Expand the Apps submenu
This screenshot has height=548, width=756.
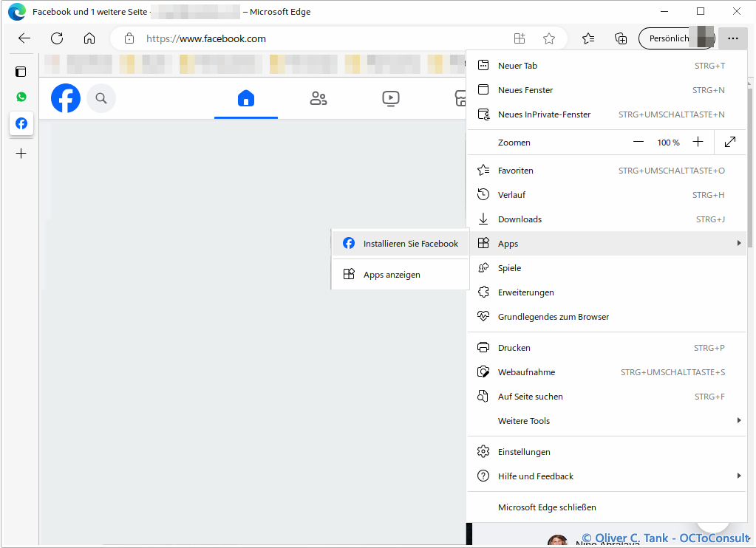[x=607, y=244]
